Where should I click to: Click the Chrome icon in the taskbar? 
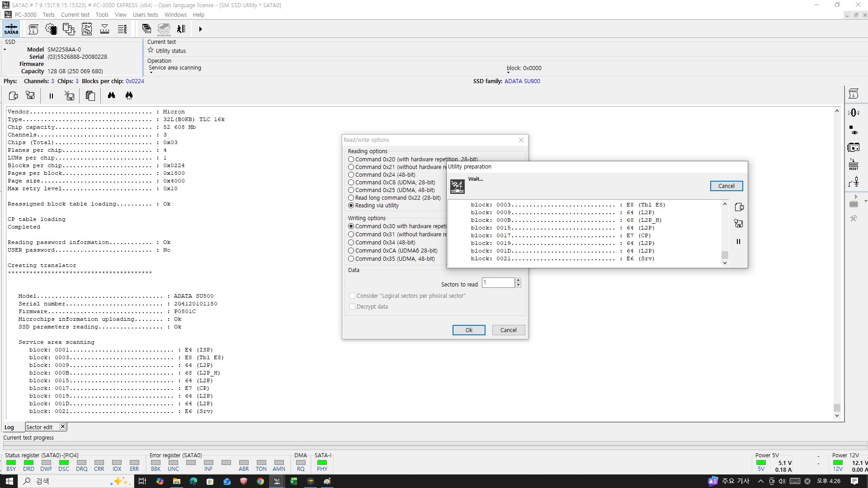pyautogui.click(x=260, y=481)
